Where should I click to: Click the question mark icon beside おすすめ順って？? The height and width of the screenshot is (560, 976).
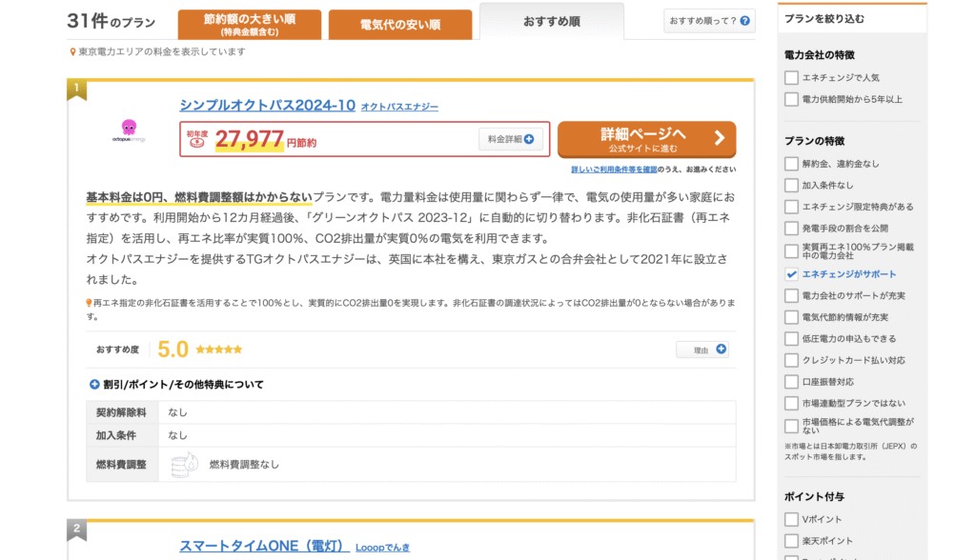tap(745, 21)
